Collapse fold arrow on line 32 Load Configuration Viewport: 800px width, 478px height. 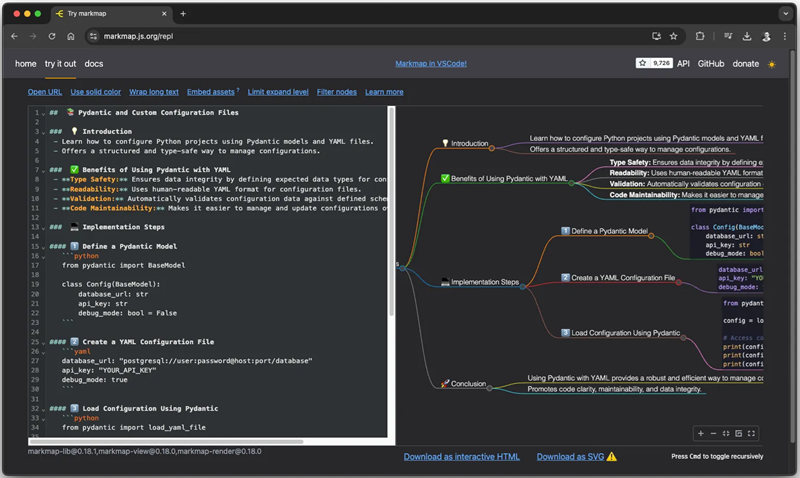43,409
